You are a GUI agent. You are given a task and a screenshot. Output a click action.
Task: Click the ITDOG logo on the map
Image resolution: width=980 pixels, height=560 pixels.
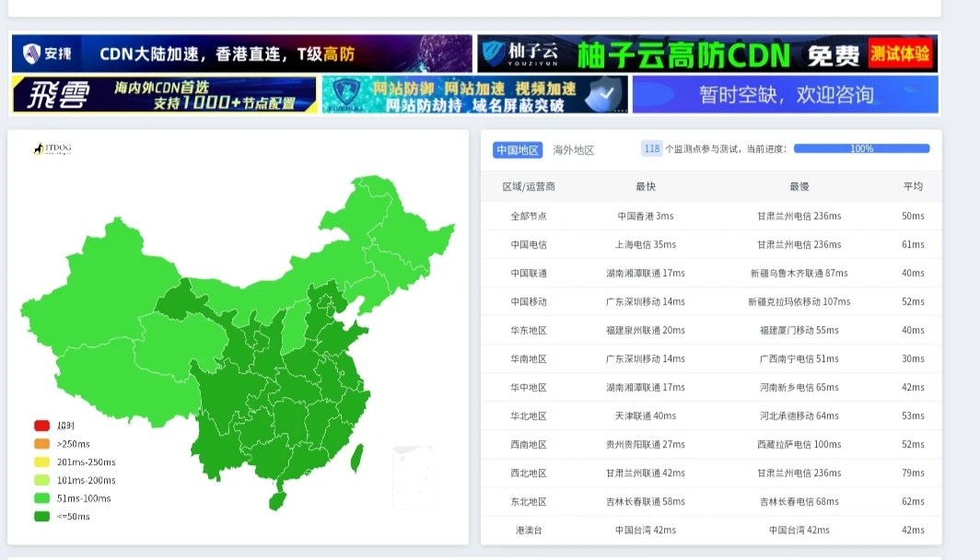click(x=52, y=149)
